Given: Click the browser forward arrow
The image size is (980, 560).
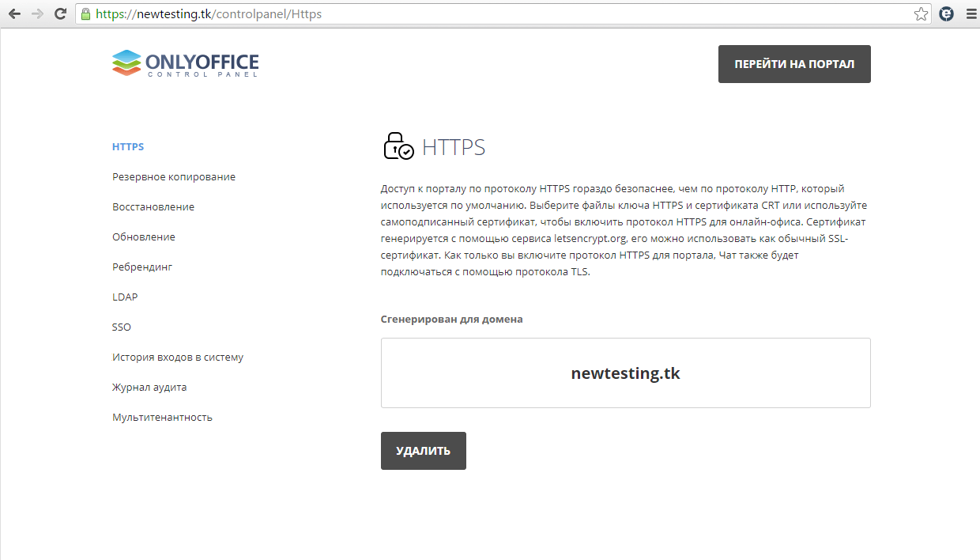Looking at the screenshot, I should pyautogui.click(x=37, y=14).
